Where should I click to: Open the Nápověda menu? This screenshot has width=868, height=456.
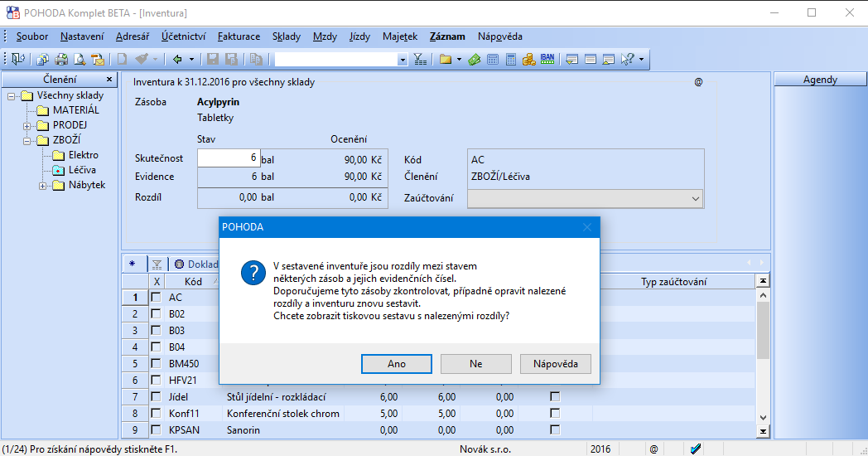[500, 36]
